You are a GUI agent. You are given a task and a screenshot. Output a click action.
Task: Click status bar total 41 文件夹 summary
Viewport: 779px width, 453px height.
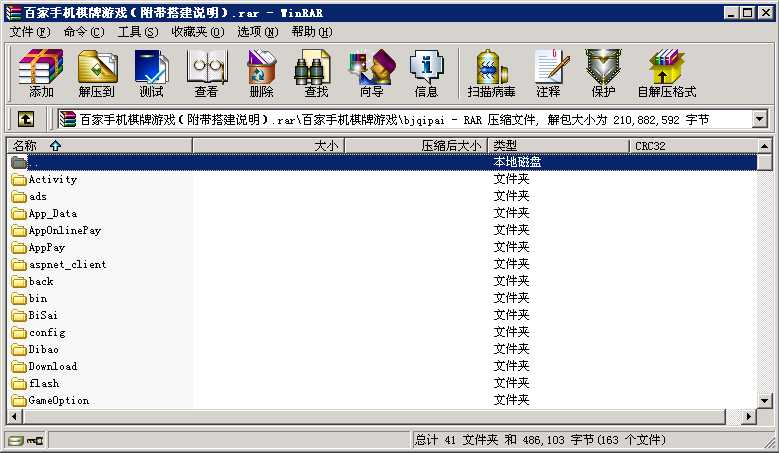pyautogui.click(x=540, y=440)
